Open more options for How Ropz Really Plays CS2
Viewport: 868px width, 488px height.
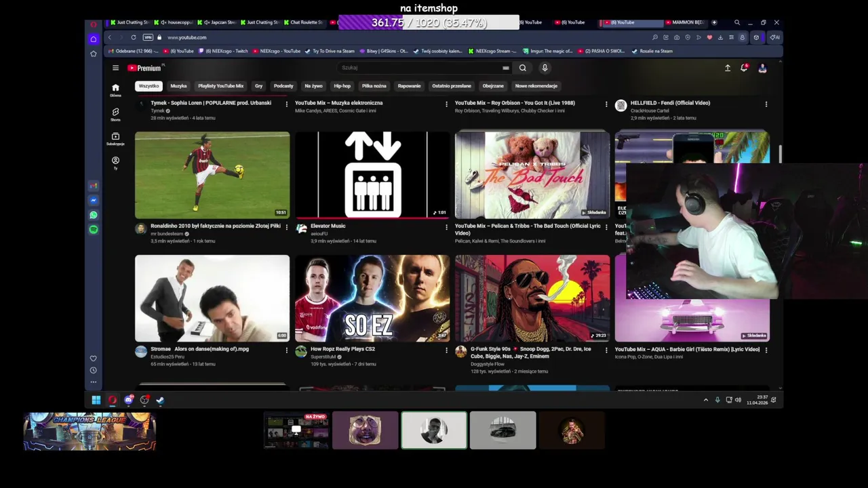(x=446, y=350)
